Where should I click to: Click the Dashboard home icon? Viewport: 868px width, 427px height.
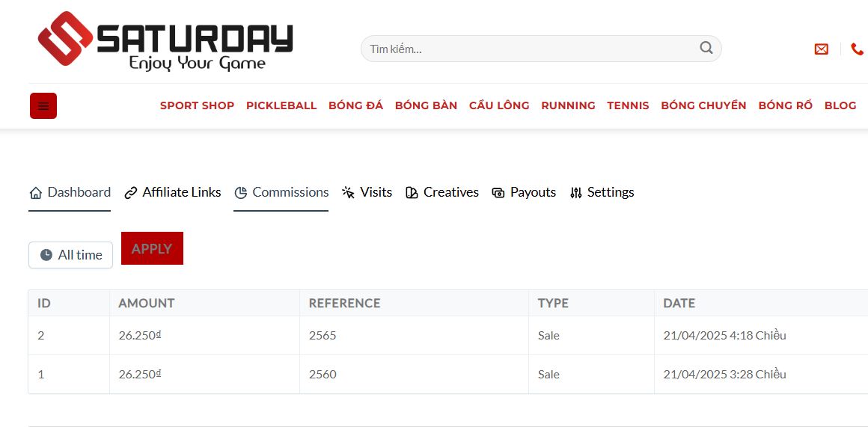click(35, 192)
